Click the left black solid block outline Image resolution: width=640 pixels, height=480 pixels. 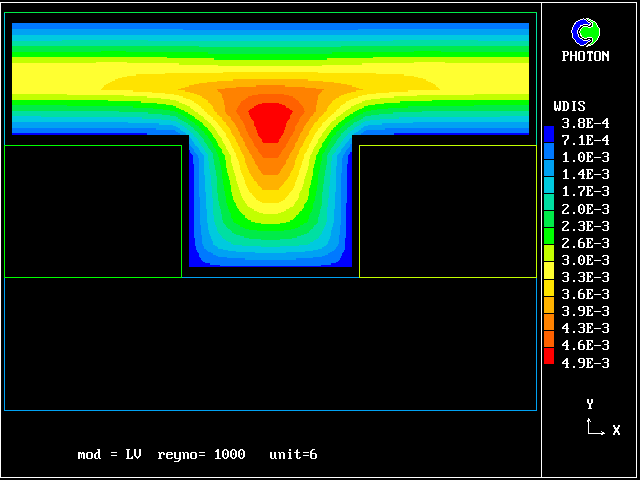click(x=93, y=211)
